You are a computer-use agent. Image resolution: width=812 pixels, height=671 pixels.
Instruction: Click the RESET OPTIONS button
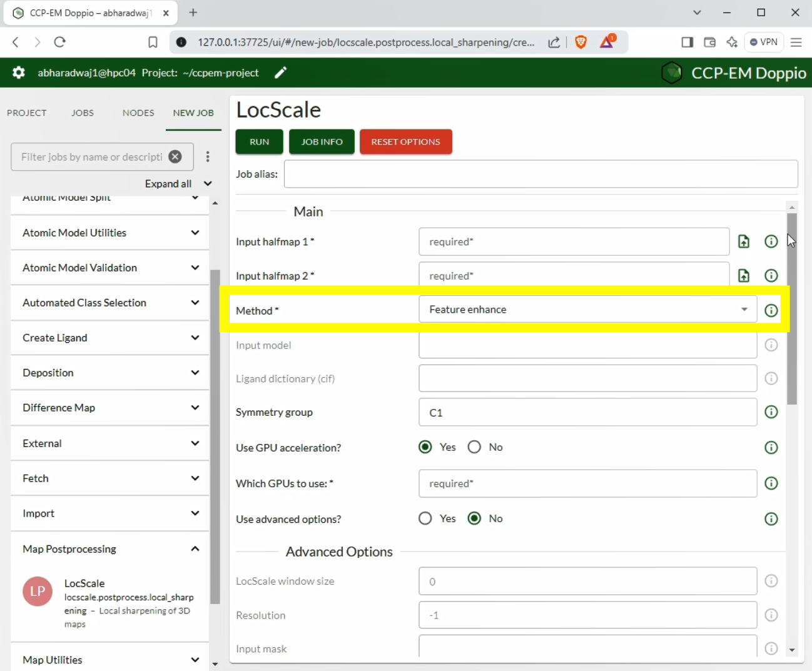(405, 142)
